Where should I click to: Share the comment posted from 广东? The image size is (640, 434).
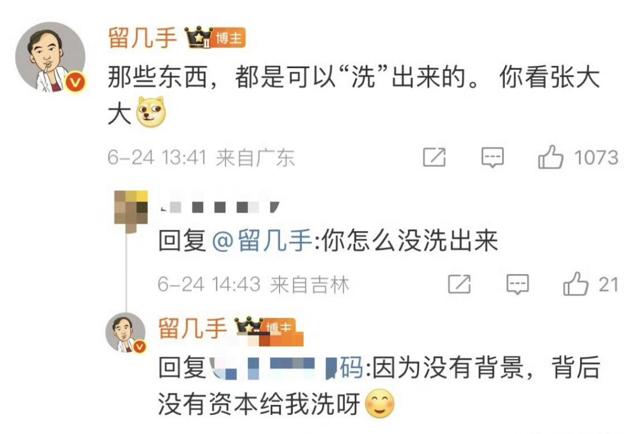434,157
